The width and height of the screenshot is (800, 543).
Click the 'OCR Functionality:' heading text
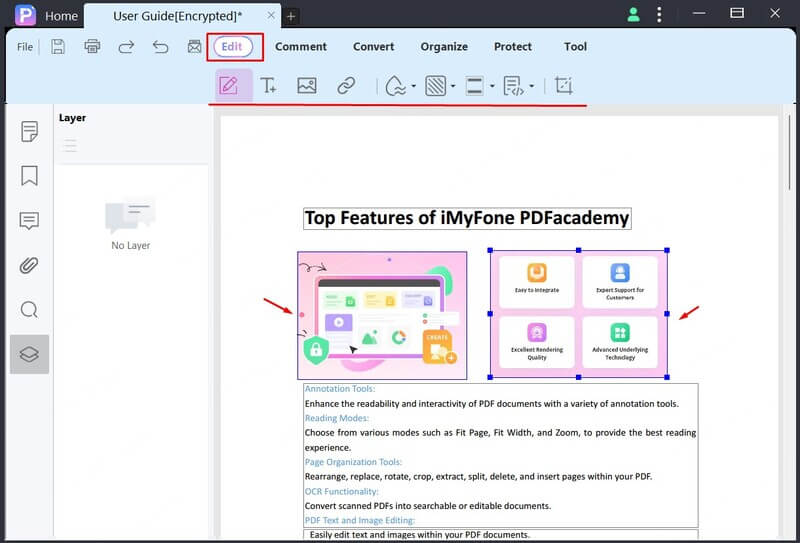point(341,491)
